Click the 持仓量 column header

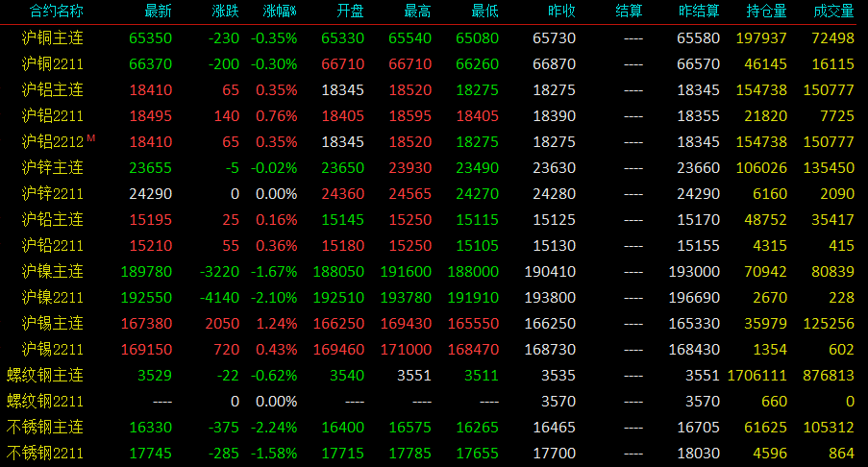click(x=766, y=12)
